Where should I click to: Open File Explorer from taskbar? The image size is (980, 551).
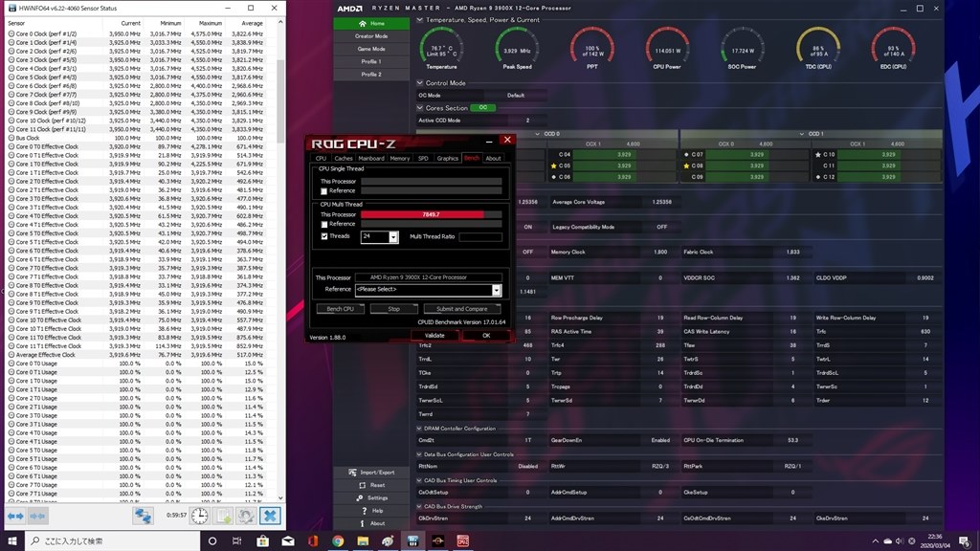pos(363,541)
